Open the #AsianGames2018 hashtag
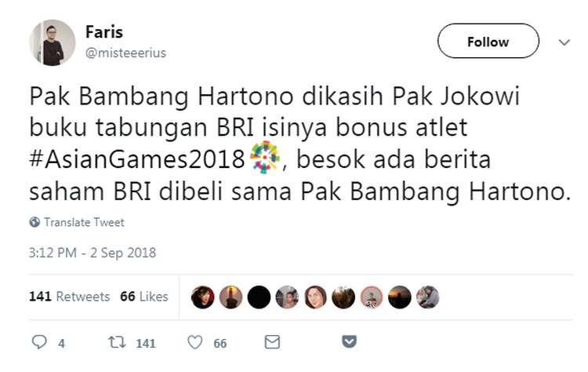 click(137, 159)
